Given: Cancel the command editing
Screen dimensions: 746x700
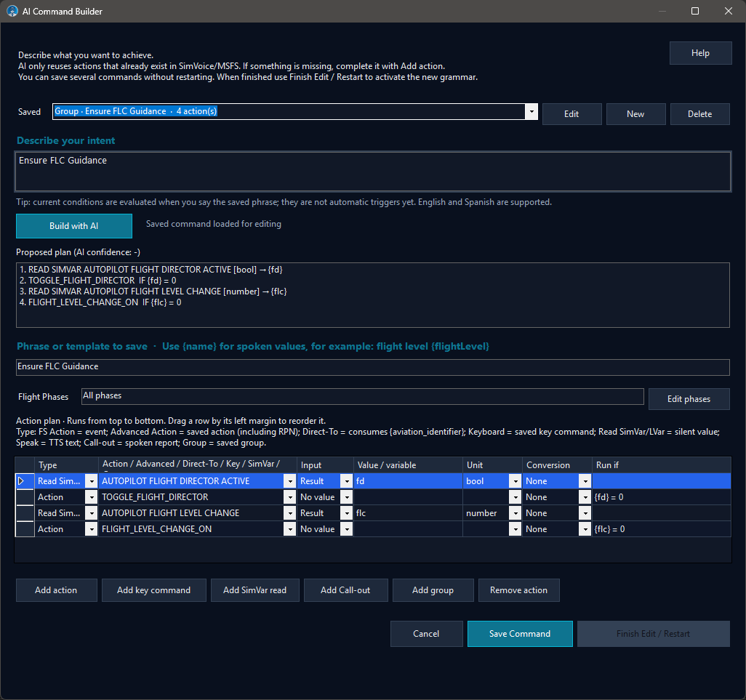Looking at the screenshot, I should [x=426, y=634].
